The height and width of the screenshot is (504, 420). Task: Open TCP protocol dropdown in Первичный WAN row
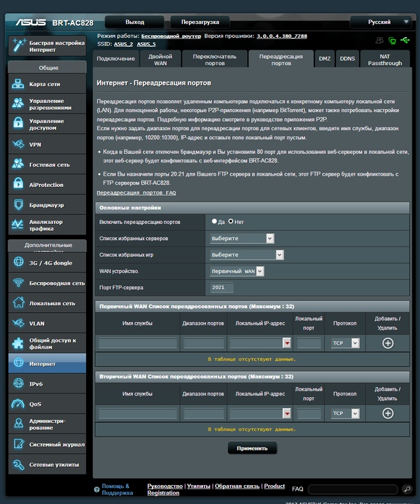click(345, 343)
